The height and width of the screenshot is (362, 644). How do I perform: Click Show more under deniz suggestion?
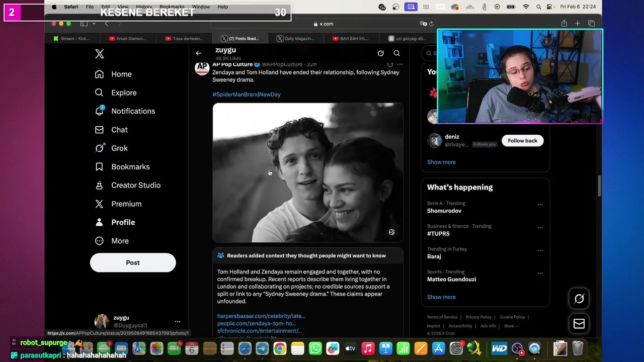(x=441, y=162)
